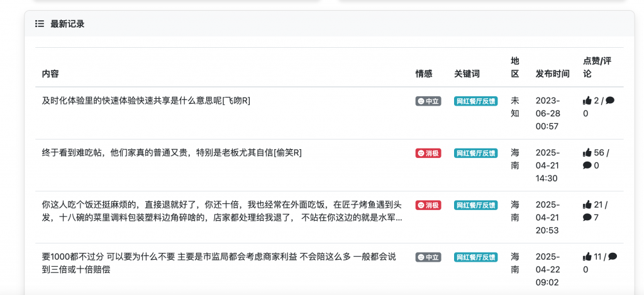Click the 内容 column header
This screenshot has height=295, width=644.
[x=50, y=74]
